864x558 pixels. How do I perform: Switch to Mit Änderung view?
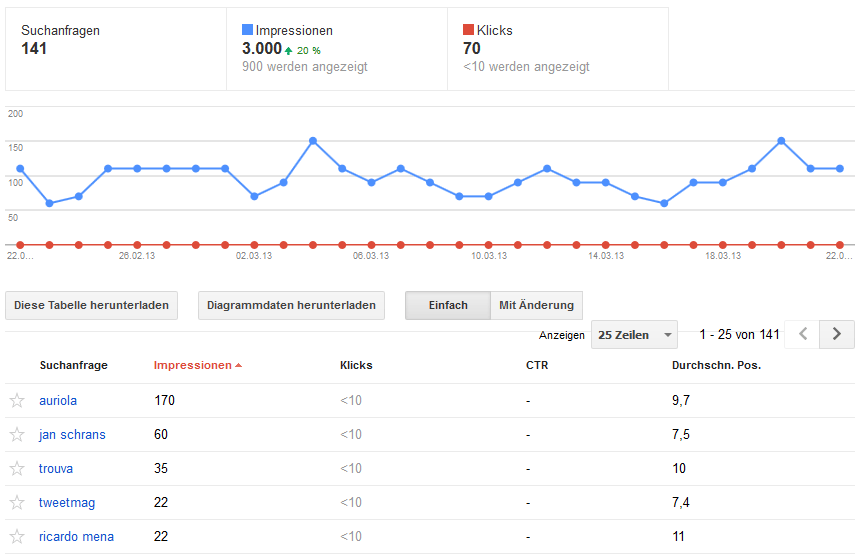(x=536, y=305)
